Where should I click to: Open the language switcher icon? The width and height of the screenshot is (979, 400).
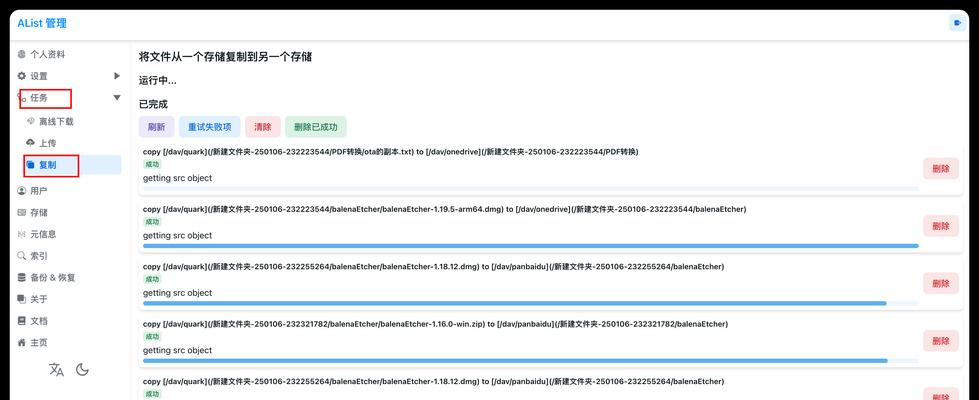[x=56, y=369]
